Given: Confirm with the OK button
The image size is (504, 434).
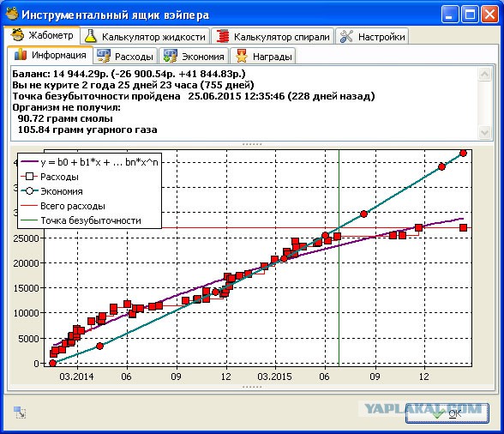Looking at the screenshot, I should (447, 413).
